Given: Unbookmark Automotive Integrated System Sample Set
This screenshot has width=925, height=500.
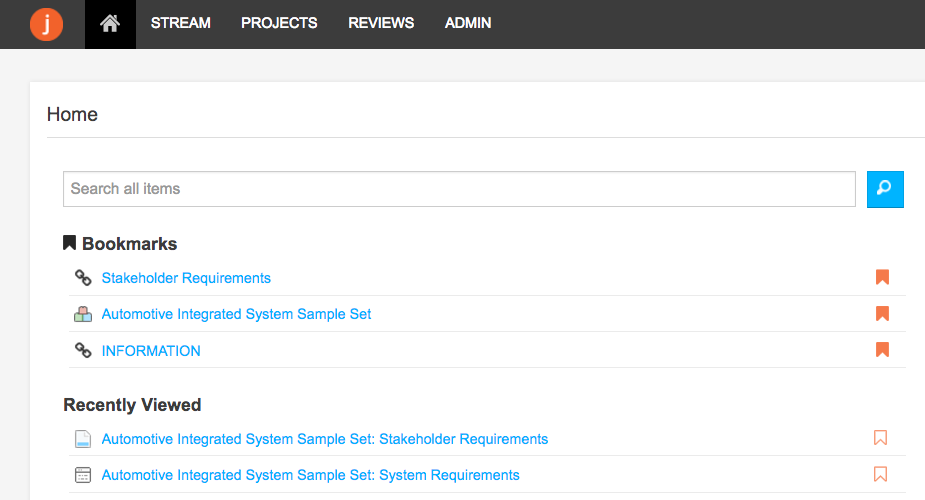Looking at the screenshot, I should click(x=882, y=313).
